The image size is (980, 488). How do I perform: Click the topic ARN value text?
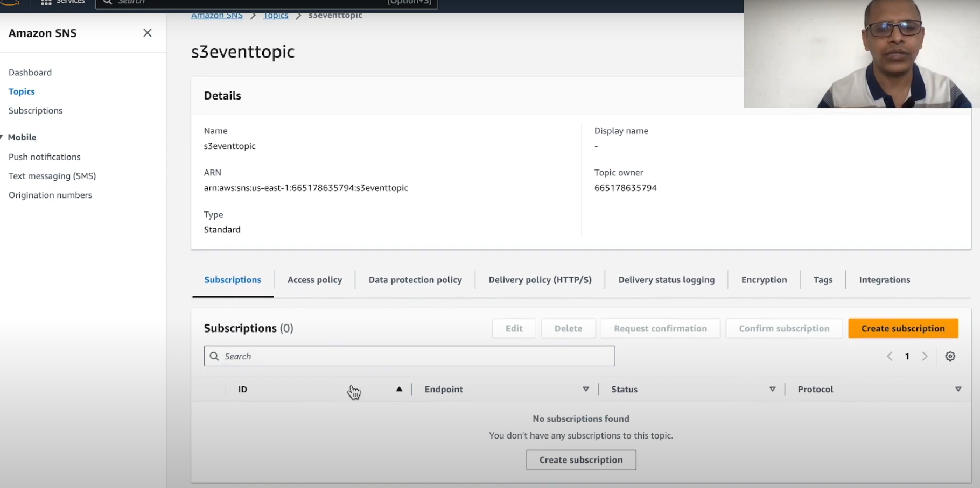point(306,188)
